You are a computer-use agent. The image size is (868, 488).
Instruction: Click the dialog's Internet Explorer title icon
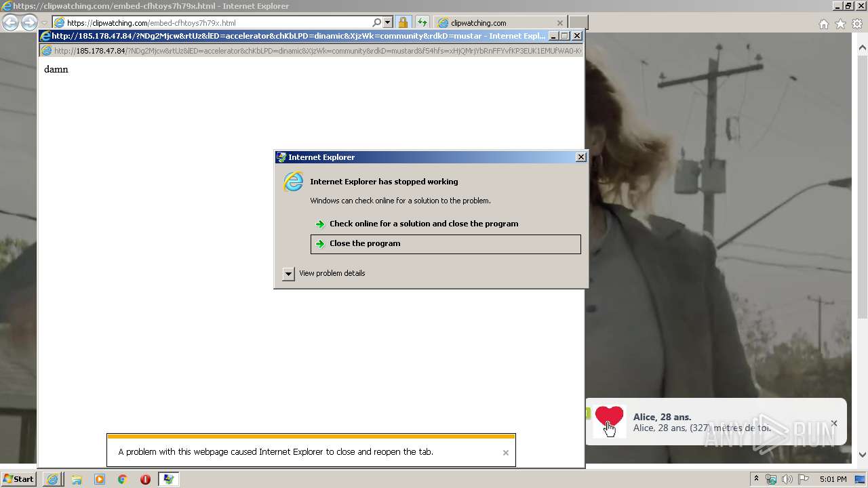click(x=281, y=157)
